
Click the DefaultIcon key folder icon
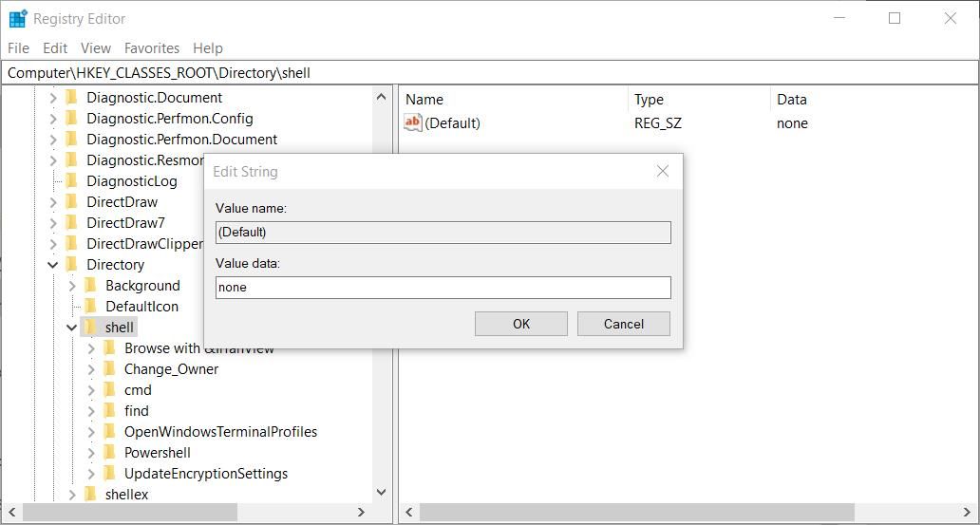[90, 307]
